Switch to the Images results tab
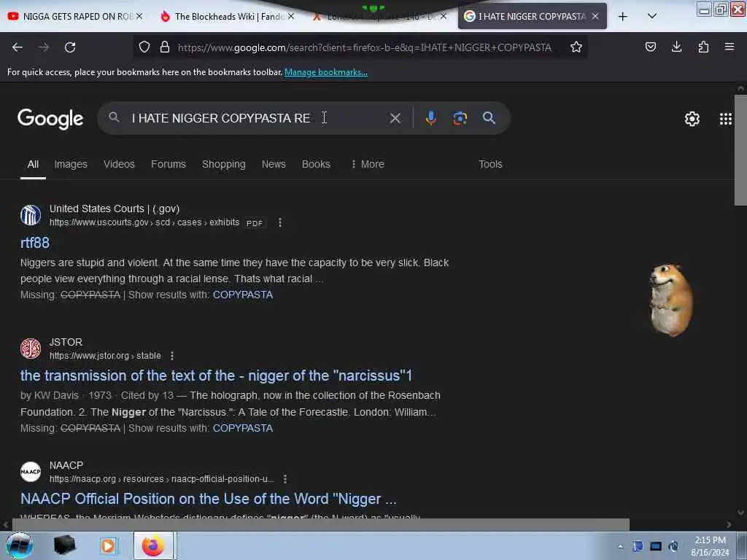 point(71,164)
